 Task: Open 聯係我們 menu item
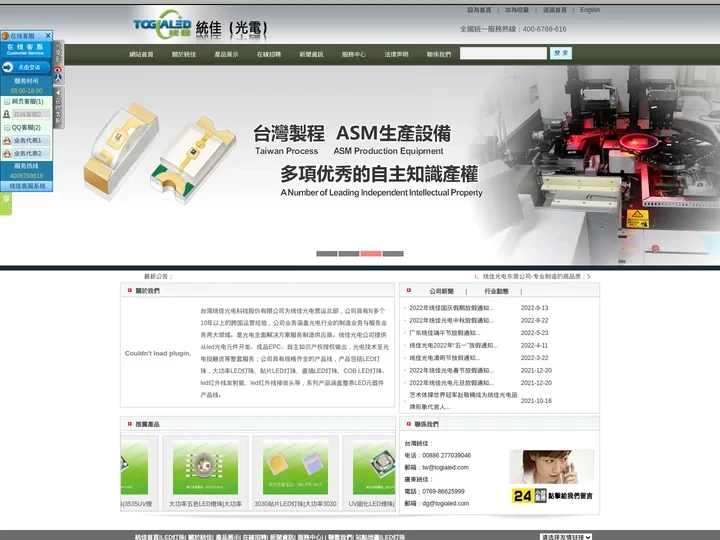pyautogui.click(x=439, y=54)
